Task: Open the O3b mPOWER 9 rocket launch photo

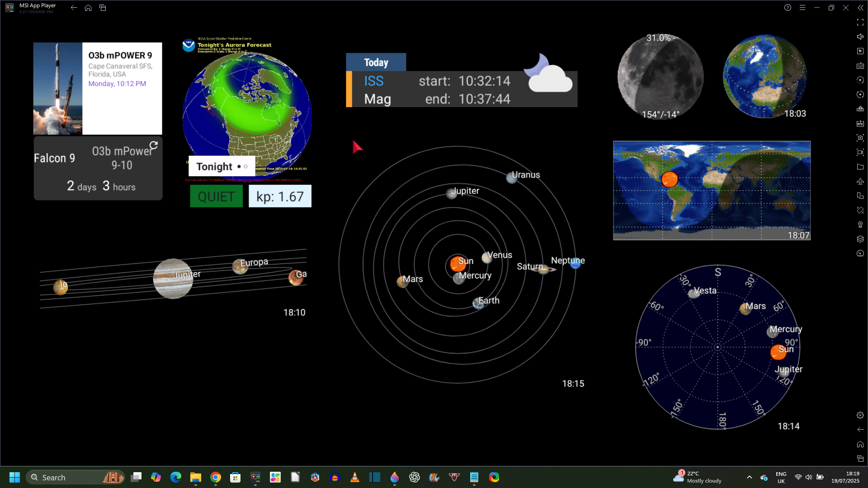Action: pos(58,89)
